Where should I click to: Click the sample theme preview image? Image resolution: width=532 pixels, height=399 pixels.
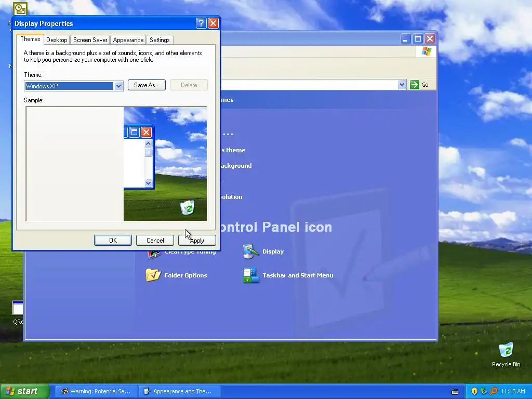[116, 164]
